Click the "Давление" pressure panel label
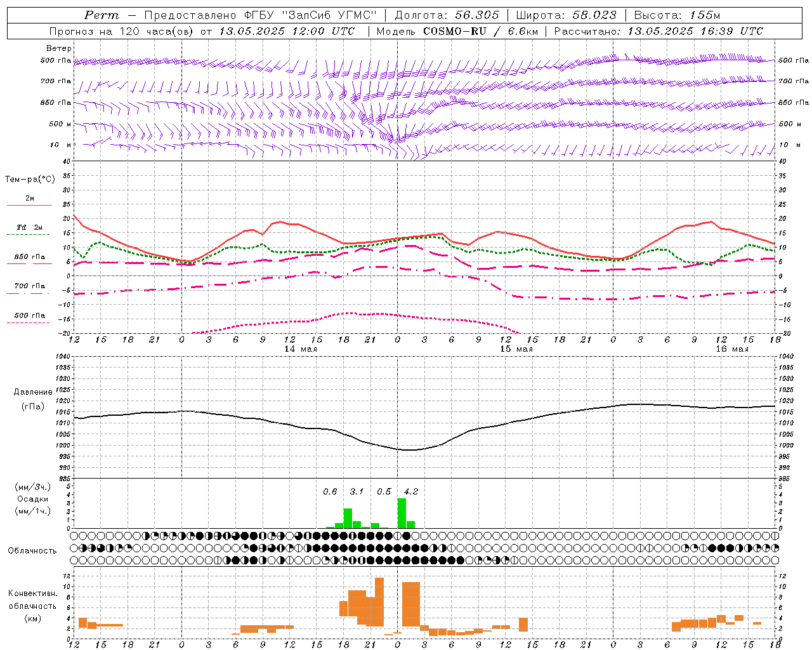The image size is (812, 650). tap(33, 392)
